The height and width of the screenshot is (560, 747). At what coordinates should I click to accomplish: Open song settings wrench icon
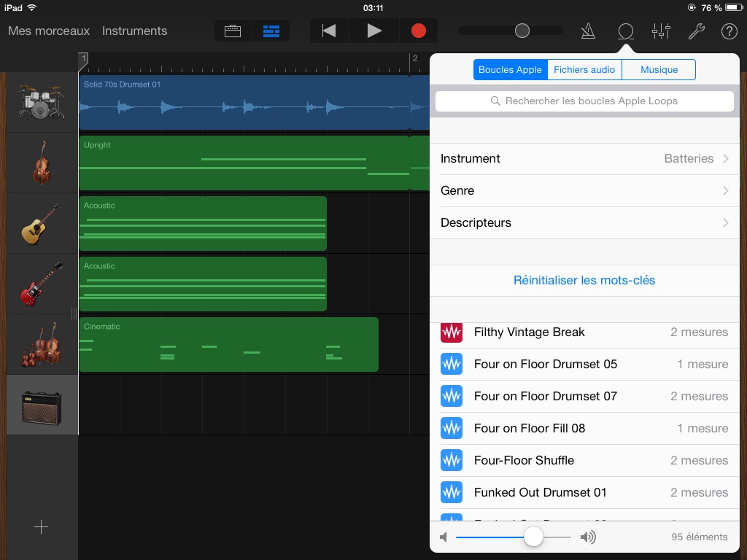pos(696,31)
